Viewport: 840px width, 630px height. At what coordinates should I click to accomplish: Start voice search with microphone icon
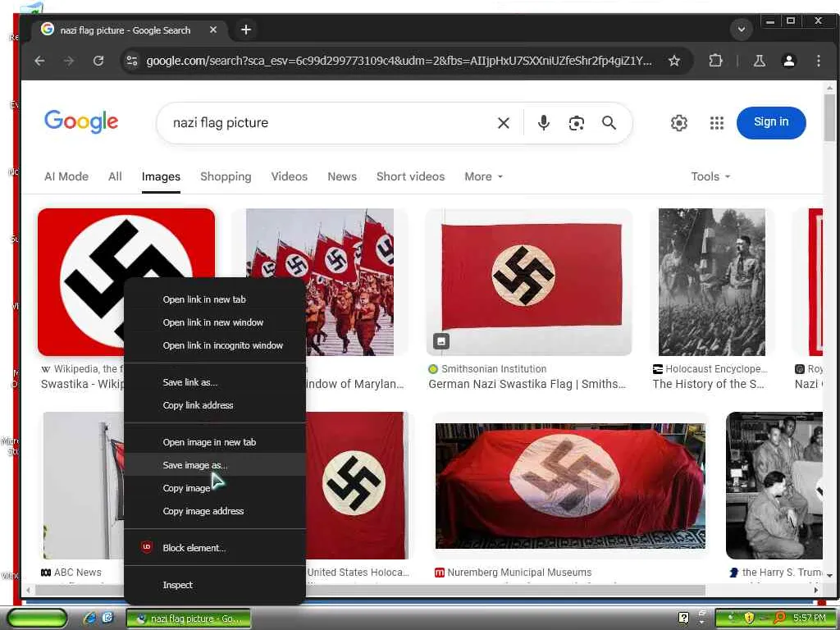click(x=543, y=123)
